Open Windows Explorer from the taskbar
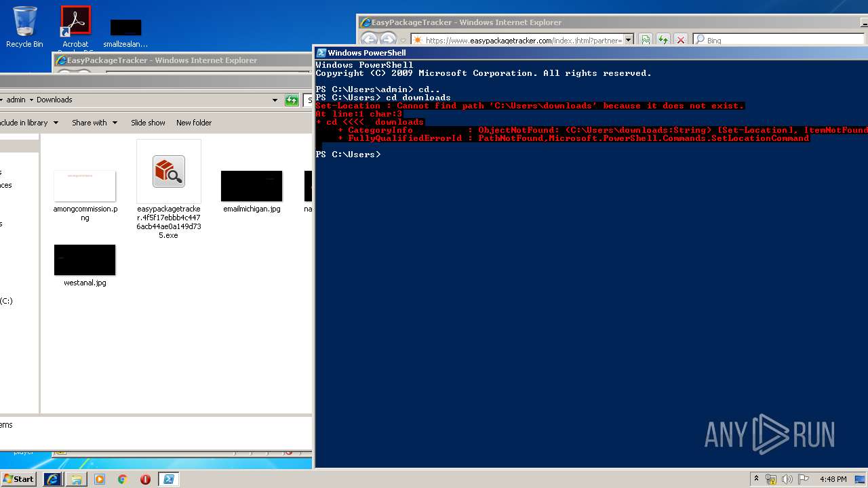868x488 pixels. (77, 479)
